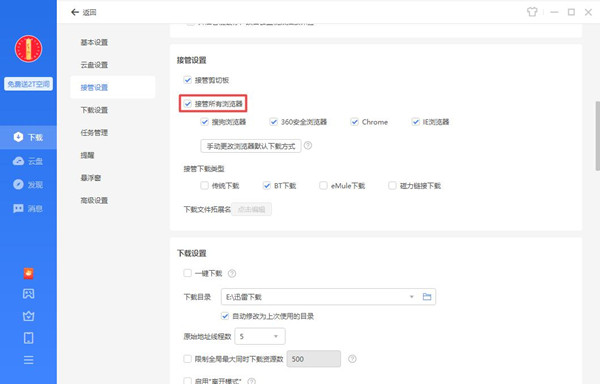Enable the 传统下载 checkbox
Image resolution: width=600 pixels, height=384 pixels.
click(204, 185)
